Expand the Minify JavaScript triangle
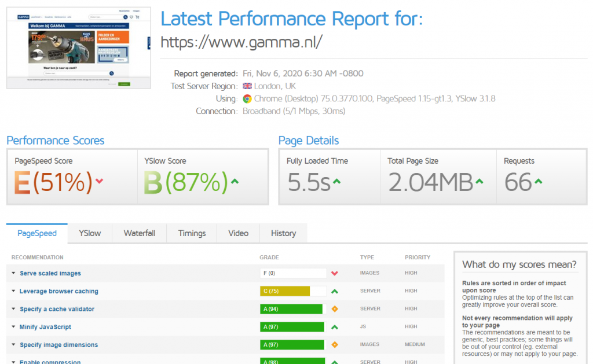The height and width of the screenshot is (364, 593). 13,326
